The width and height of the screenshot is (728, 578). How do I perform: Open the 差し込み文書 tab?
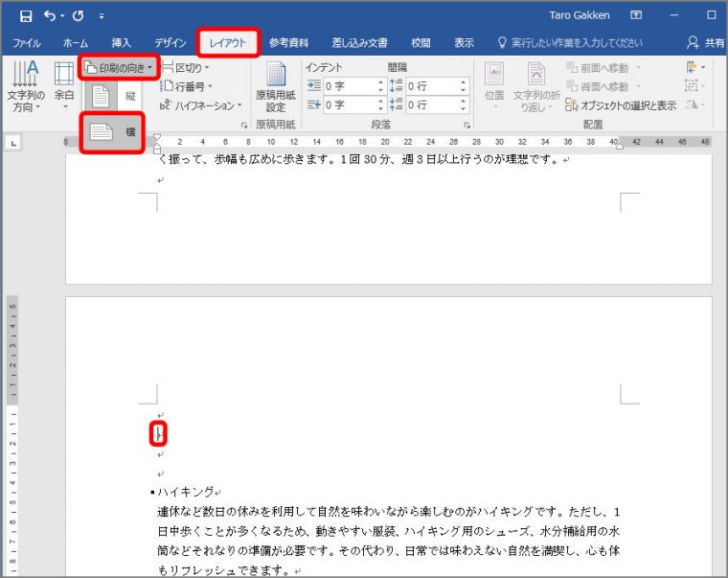click(x=360, y=43)
